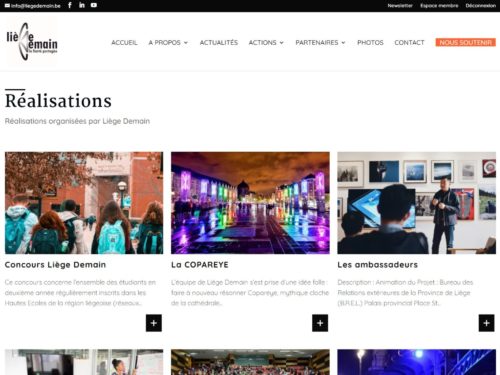Open the YouTube icon in top bar
Image resolution: width=500 pixels, height=375 pixels.
coord(94,5)
